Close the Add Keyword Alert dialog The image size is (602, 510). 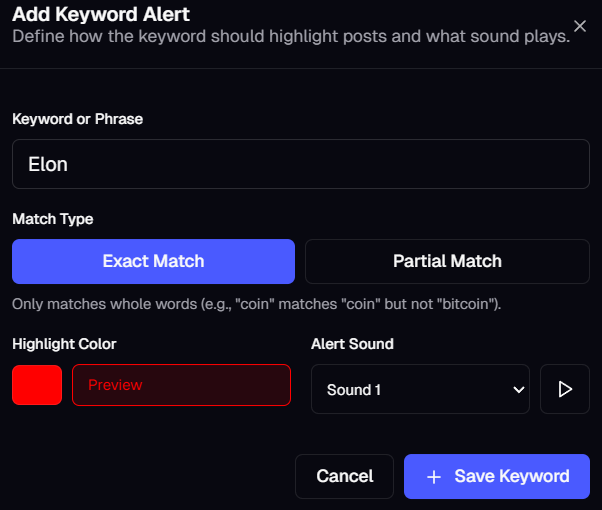(580, 26)
